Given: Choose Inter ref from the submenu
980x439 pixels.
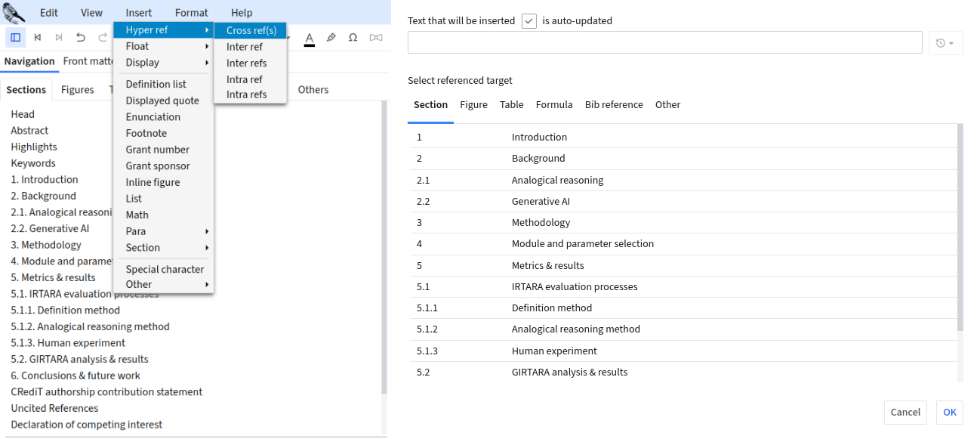Looking at the screenshot, I should pos(245,47).
